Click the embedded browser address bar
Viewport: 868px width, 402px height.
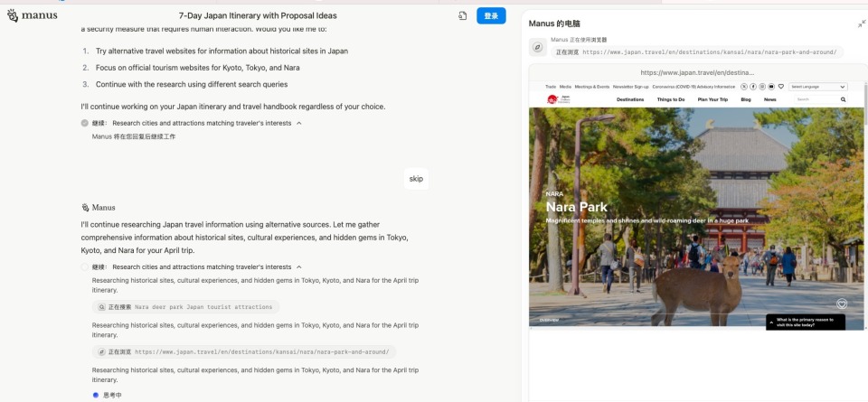tap(697, 72)
